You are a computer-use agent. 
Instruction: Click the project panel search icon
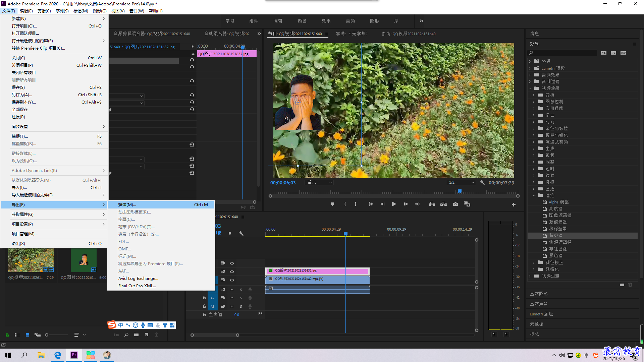click(126, 335)
